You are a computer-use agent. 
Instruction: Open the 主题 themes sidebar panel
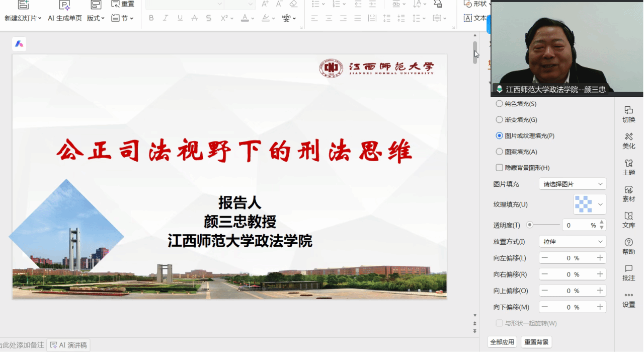(628, 167)
